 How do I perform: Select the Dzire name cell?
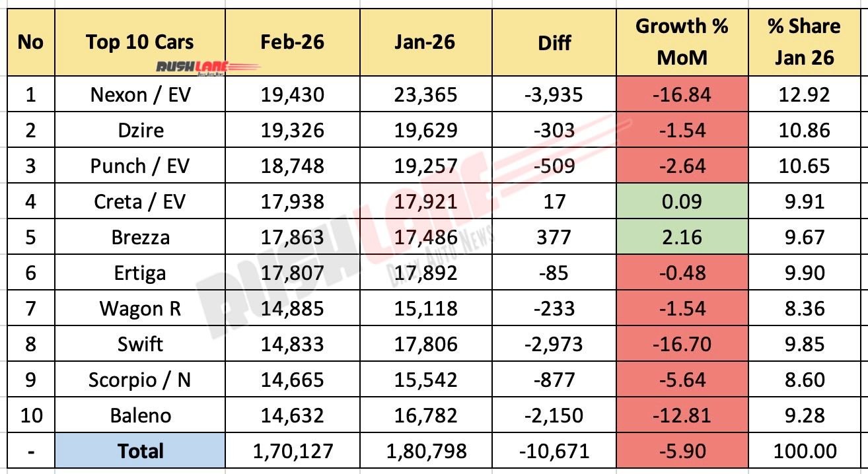pos(140,130)
